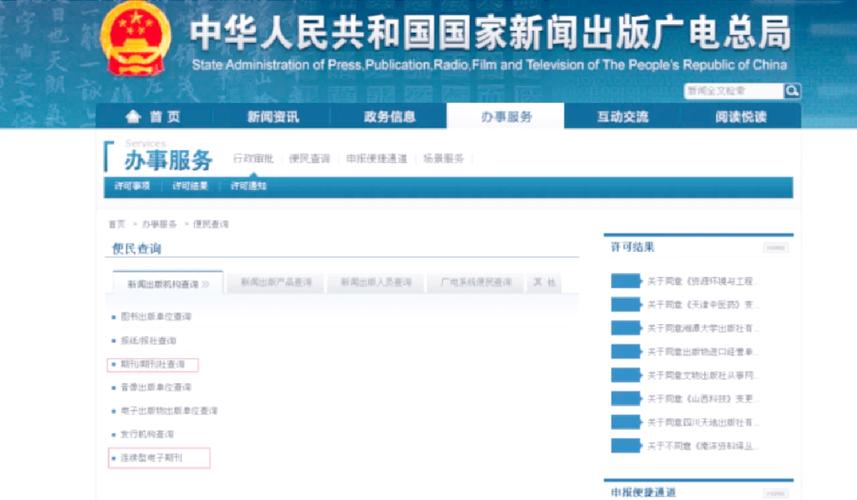Open result about 《资源环境与工程》
Screen dimensions: 857x500
tap(700, 281)
